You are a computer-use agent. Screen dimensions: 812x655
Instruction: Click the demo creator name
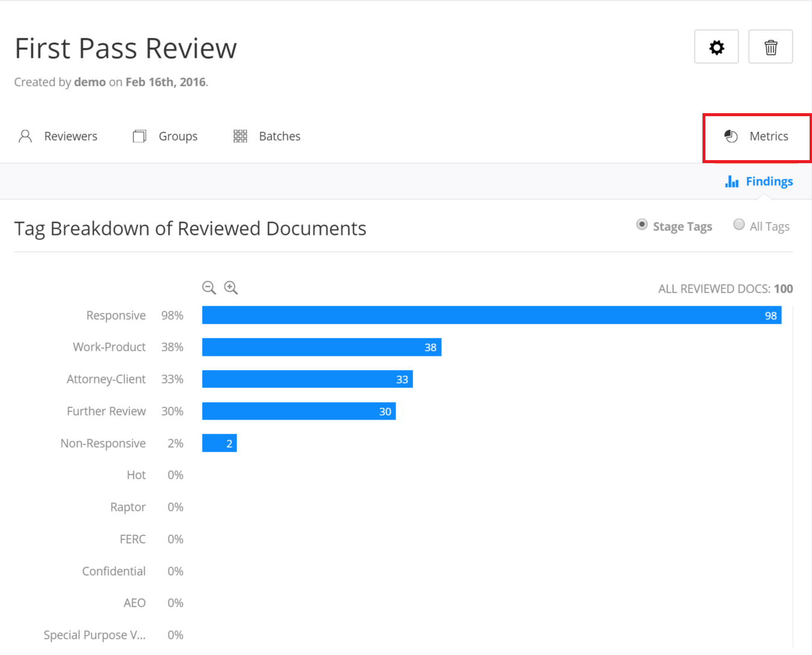[90, 82]
